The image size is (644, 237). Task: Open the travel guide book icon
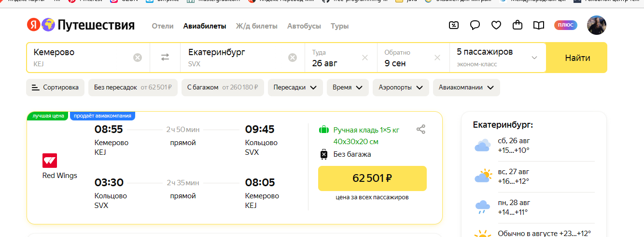point(539,25)
